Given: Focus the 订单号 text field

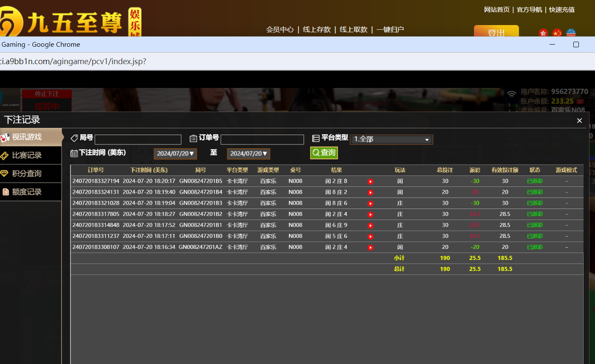Looking at the screenshot, I should coord(262,139).
